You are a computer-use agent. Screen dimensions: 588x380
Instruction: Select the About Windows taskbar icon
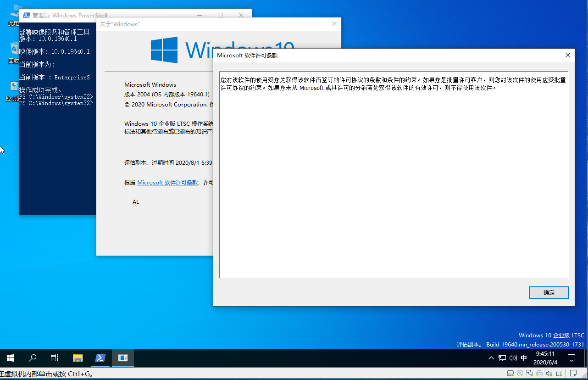[122, 358]
